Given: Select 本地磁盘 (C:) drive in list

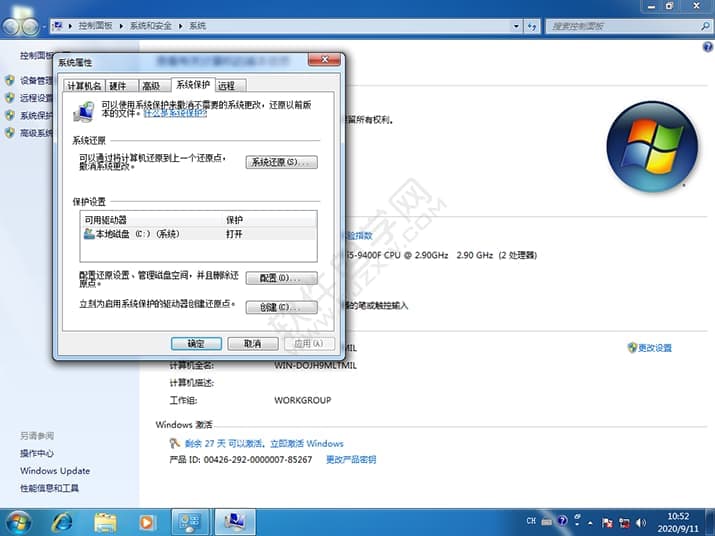Looking at the screenshot, I should [135, 233].
